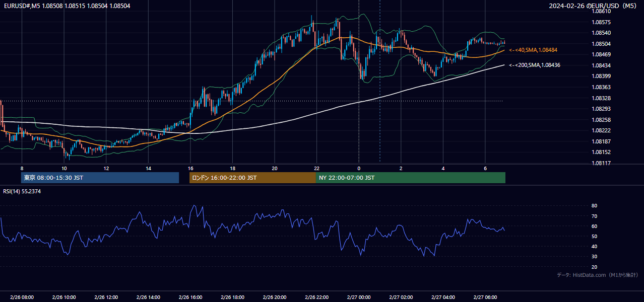Click price axis value 1.08222
The height and width of the screenshot is (302, 644).
[601, 130]
